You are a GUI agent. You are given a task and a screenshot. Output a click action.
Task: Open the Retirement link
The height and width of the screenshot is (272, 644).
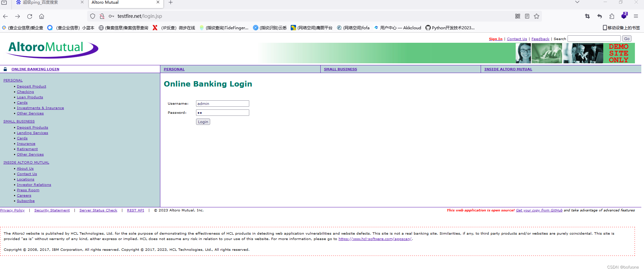pyautogui.click(x=27, y=149)
